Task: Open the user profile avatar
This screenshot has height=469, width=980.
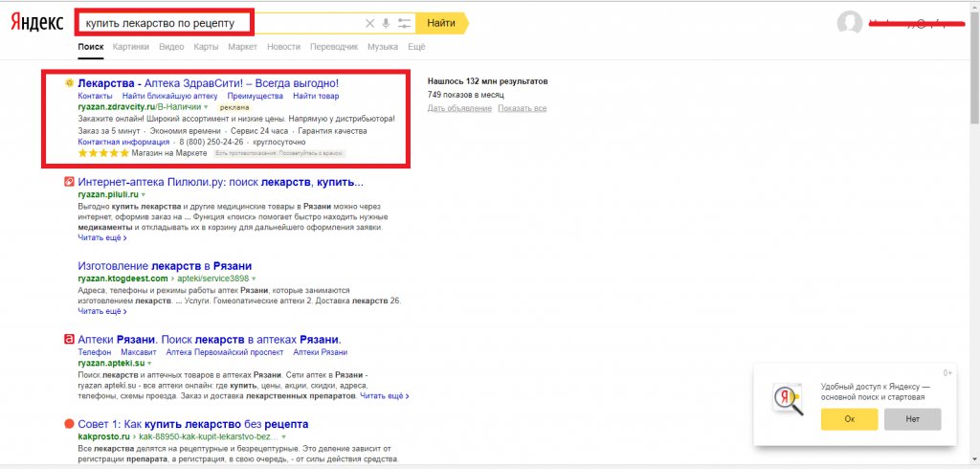Action: [x=850, y=23]
